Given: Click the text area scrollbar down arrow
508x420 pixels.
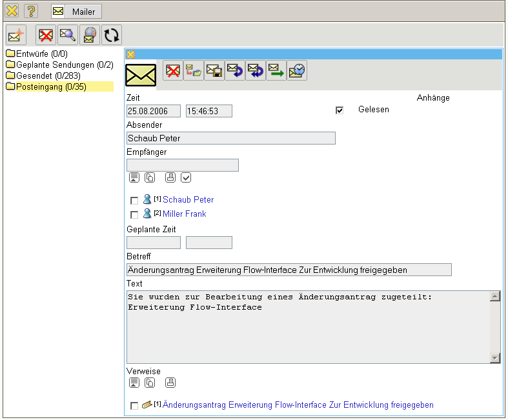Looking at the screenshot, I should click(495, 358).
